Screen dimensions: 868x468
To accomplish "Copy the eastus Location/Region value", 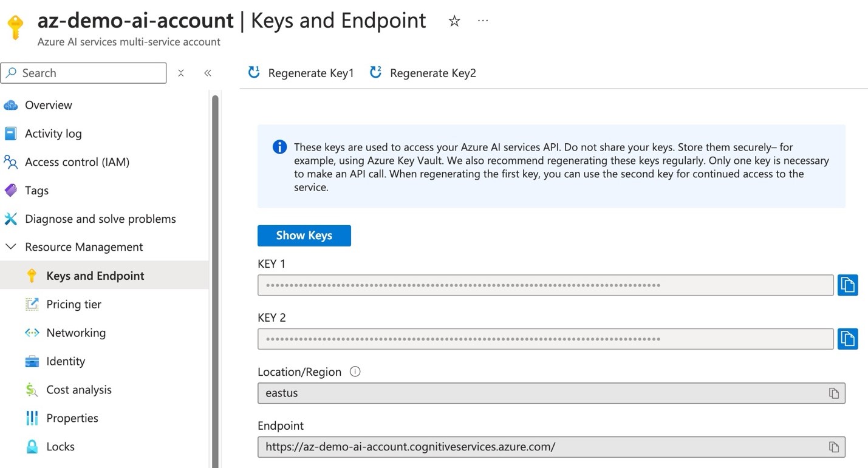I will pyautogui.click(x=833, y=393).
